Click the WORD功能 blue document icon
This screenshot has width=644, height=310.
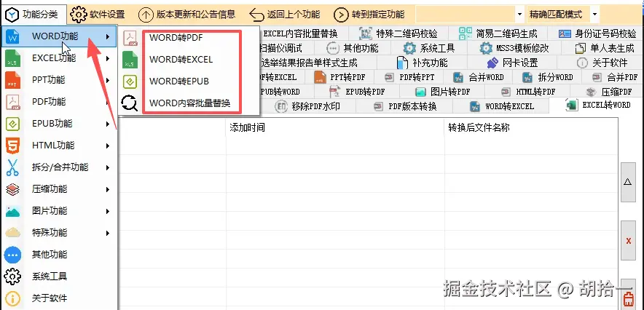(12, 37)
